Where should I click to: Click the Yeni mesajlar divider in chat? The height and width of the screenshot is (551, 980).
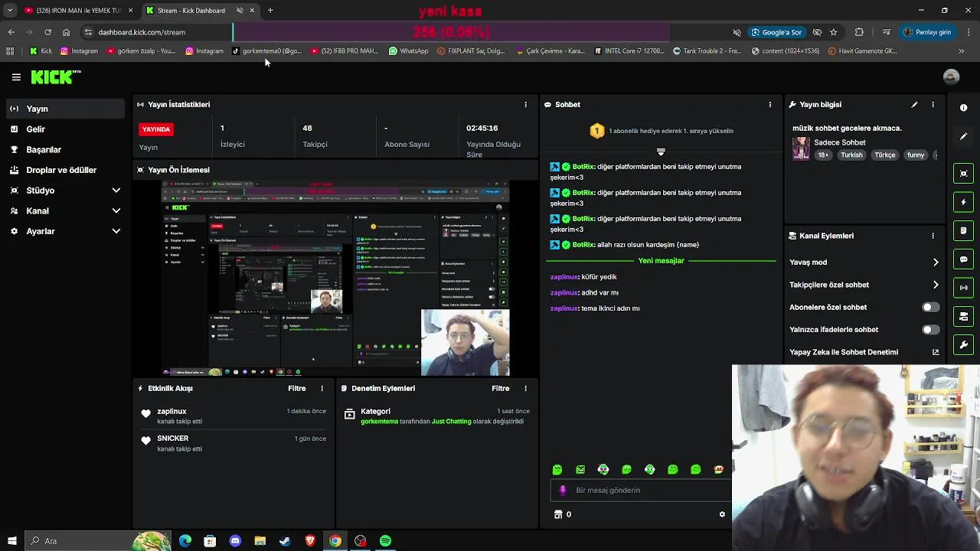661,261
